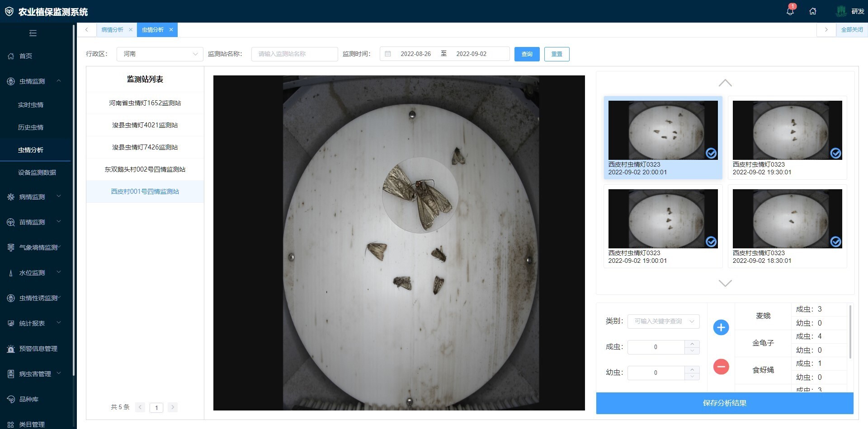Open home via top-right house icon
This screenshot has width=868, height=429.
812,11
